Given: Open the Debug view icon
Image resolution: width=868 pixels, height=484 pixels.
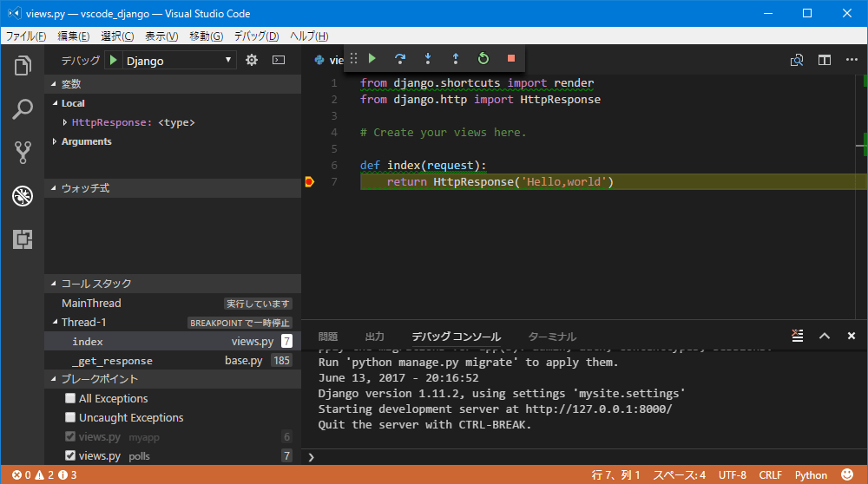Looking at the screenshot, I should [x=23, y=196].
